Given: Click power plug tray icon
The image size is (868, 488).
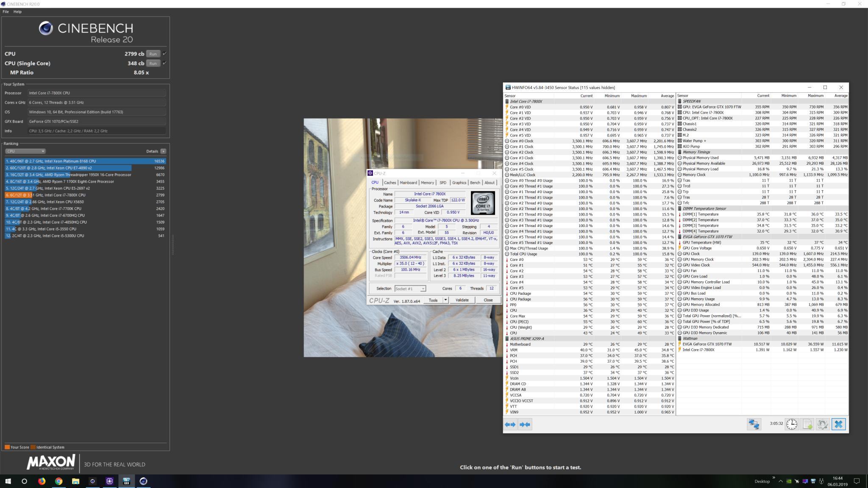Looking at the screenshot, I should pos(821,481).
